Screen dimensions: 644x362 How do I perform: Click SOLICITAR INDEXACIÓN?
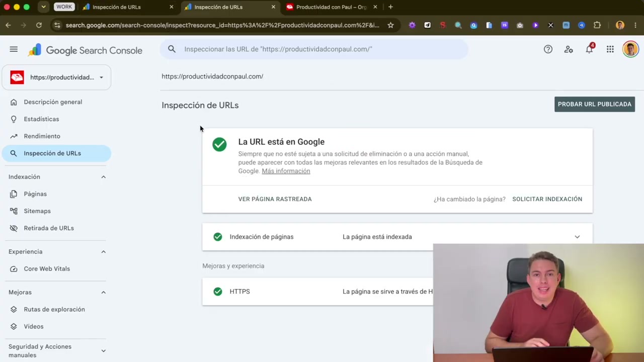(x=547, y=199)
